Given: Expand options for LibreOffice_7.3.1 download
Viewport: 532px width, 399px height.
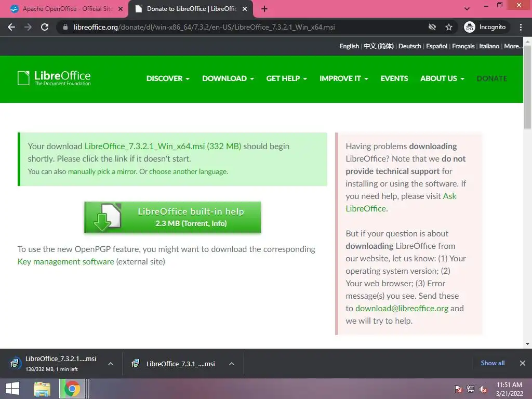Looking at the screenshot, I should click(232, 364).
